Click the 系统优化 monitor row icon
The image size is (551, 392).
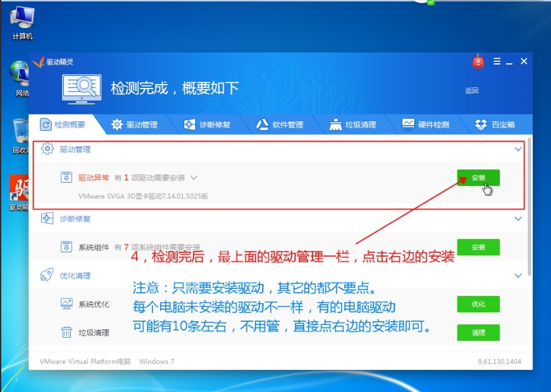(66, 304)
